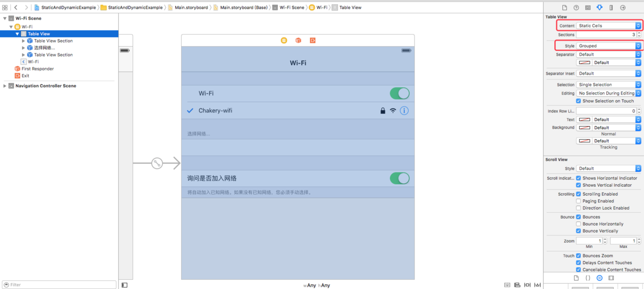This screenshot has height=289, width=644.
Task: Toggle the Wi-Fi switch off
Action: click(x=399, y=93)
